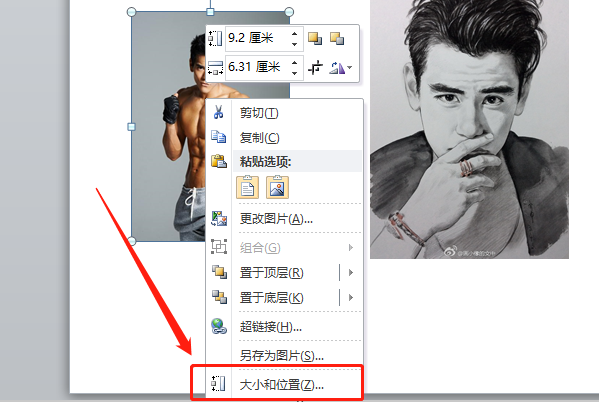Viewport: 599px width, 402px height.
Task: Click the Bring to Front icon in the context menu
Action: pyautogui.click(x=219, y=272)
